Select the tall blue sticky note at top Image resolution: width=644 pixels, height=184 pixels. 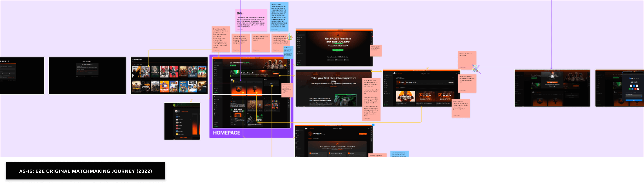point(279,16)
